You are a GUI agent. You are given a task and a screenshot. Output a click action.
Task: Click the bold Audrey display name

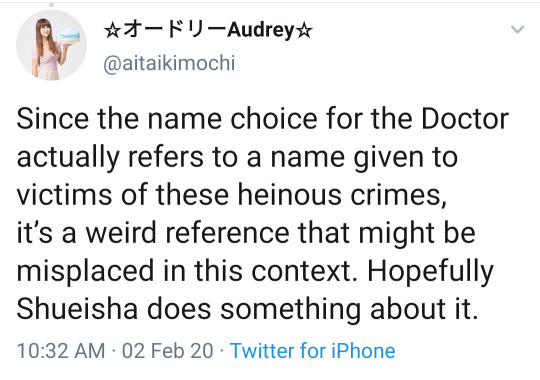261,30
